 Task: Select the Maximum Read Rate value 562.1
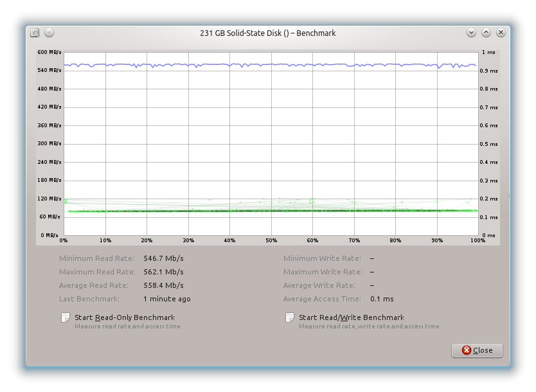(163, 272)
